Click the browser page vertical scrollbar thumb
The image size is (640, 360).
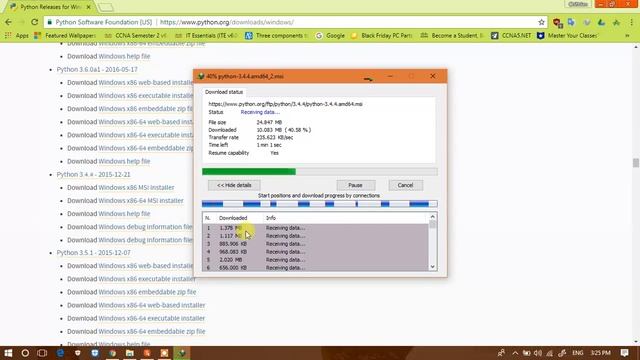point(636,162)
